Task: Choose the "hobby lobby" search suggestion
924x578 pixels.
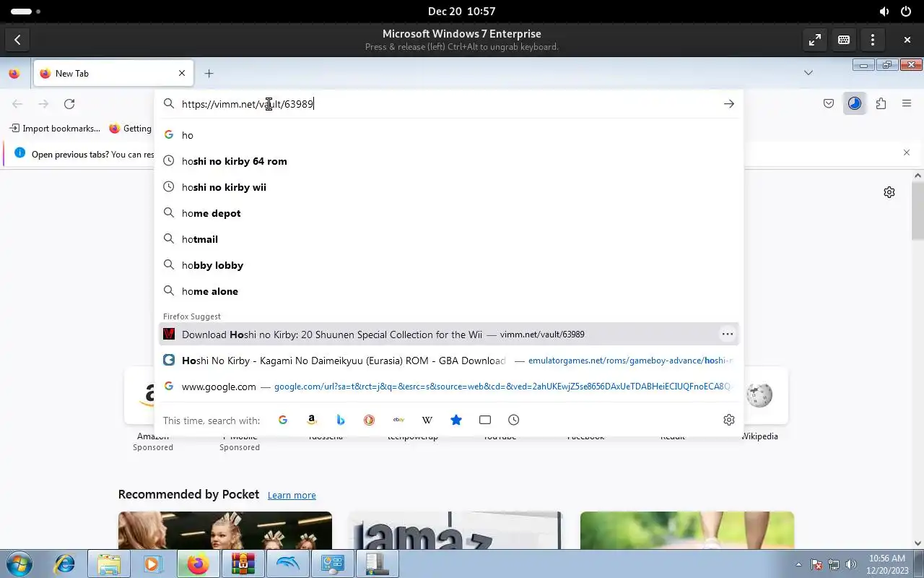Action: click(449, 265)
